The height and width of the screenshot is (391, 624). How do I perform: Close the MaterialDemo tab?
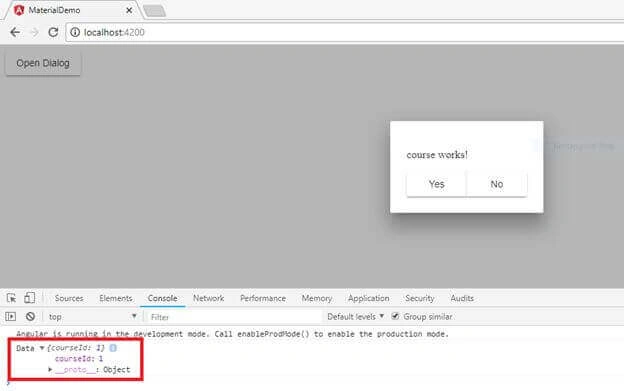pos(129,10)
